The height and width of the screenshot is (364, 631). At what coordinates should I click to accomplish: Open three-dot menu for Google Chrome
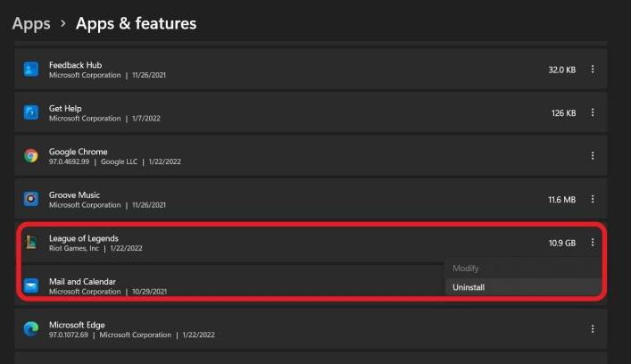[593, 155]
